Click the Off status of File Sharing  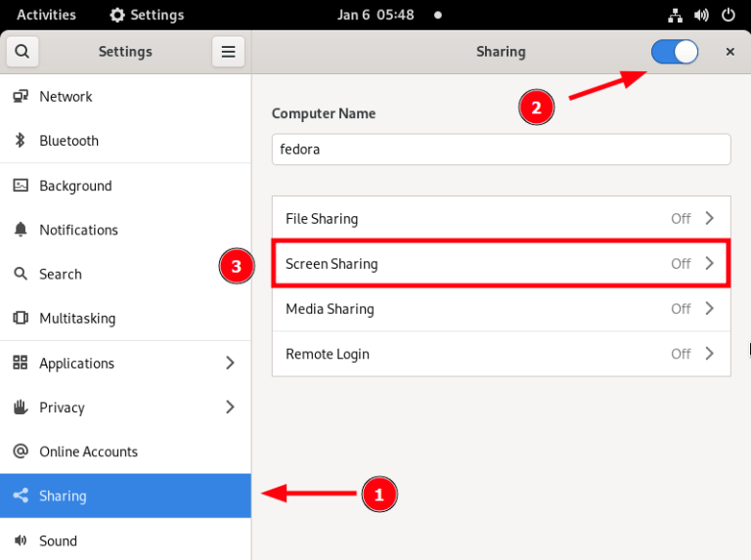point(681,219)
